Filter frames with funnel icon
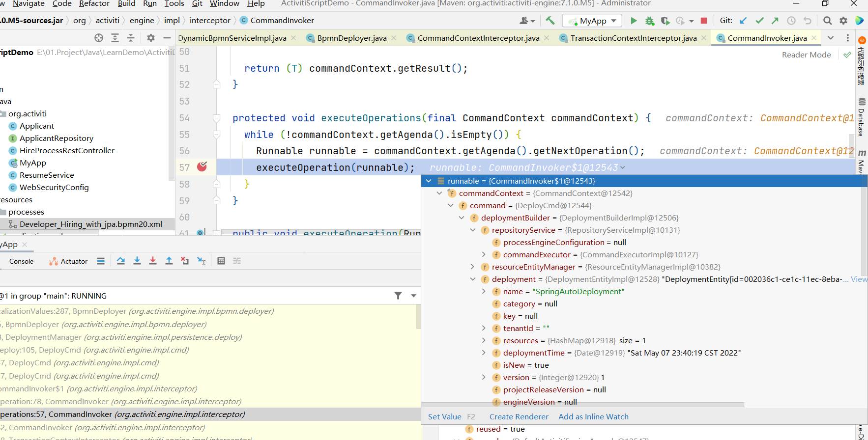 398,296
